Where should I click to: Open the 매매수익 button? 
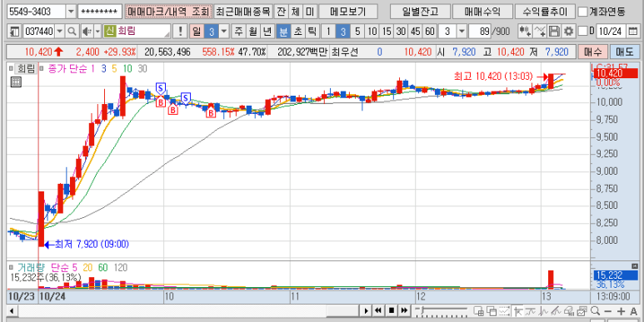pyautogui.click(x=482, y=12)
